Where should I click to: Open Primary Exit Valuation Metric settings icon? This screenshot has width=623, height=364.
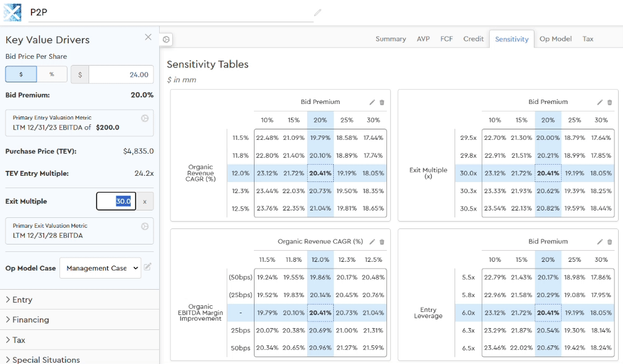[x=144, y=226]
